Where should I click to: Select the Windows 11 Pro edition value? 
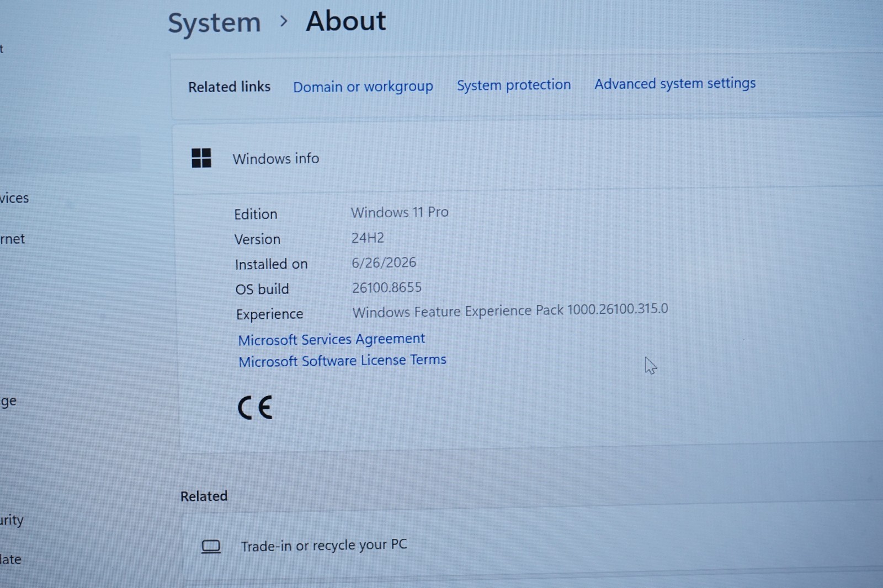(400, 212)
